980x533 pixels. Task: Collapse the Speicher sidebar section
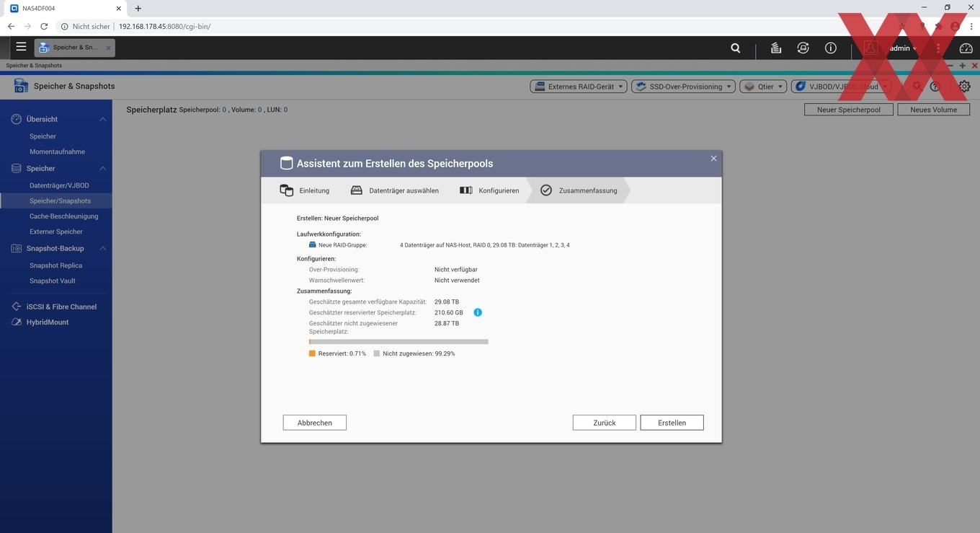103,168
